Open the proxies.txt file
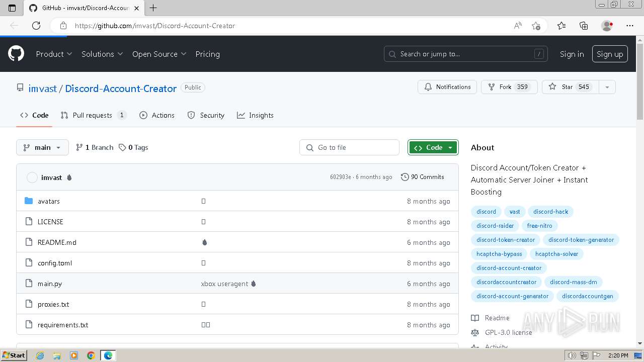 53,304
